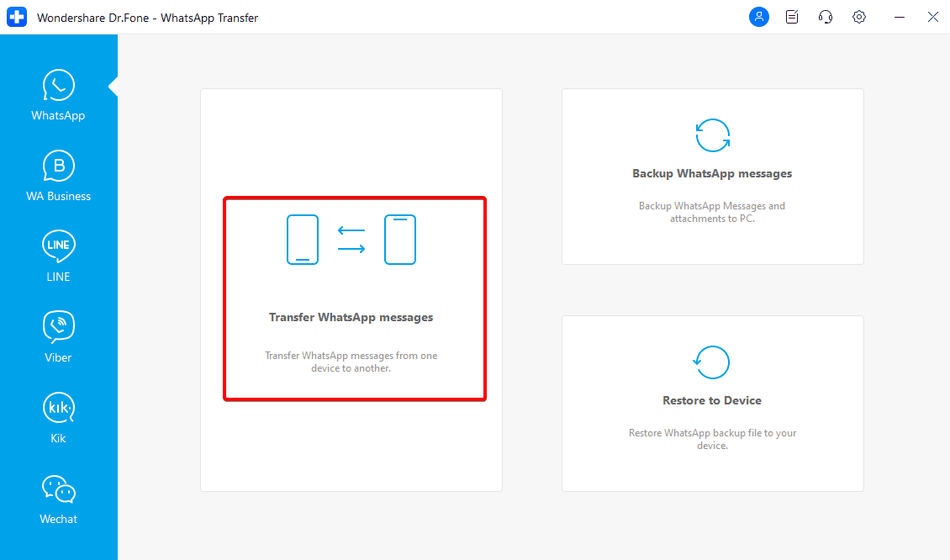Image resolution: width=950 pixels, height=560 pixels.
Task: Open the settings gear
Action: click(x=859, y=17)
